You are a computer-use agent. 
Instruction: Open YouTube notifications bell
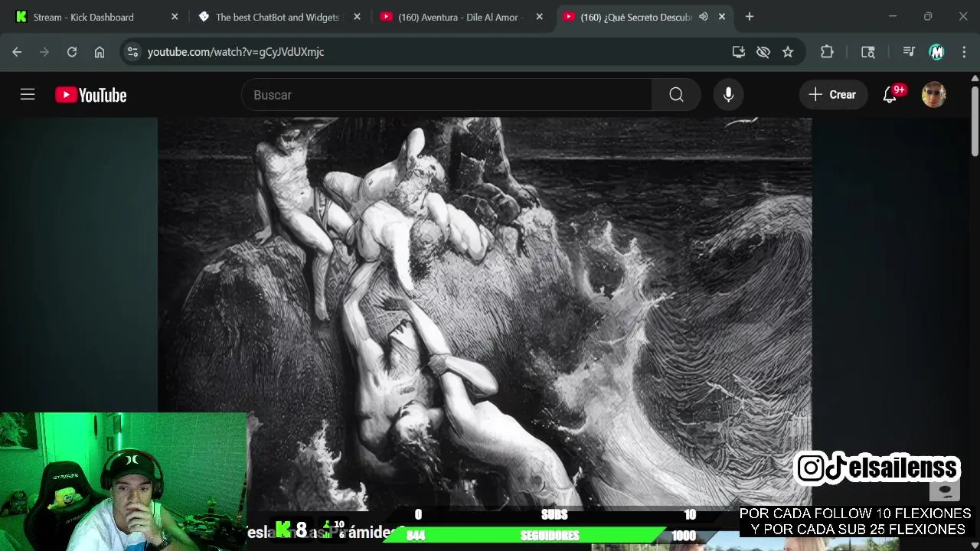890,95
